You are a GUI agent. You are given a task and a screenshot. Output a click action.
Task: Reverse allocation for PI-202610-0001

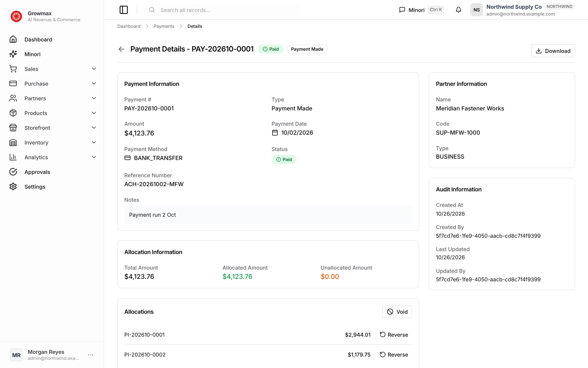[x=394, y=335]
